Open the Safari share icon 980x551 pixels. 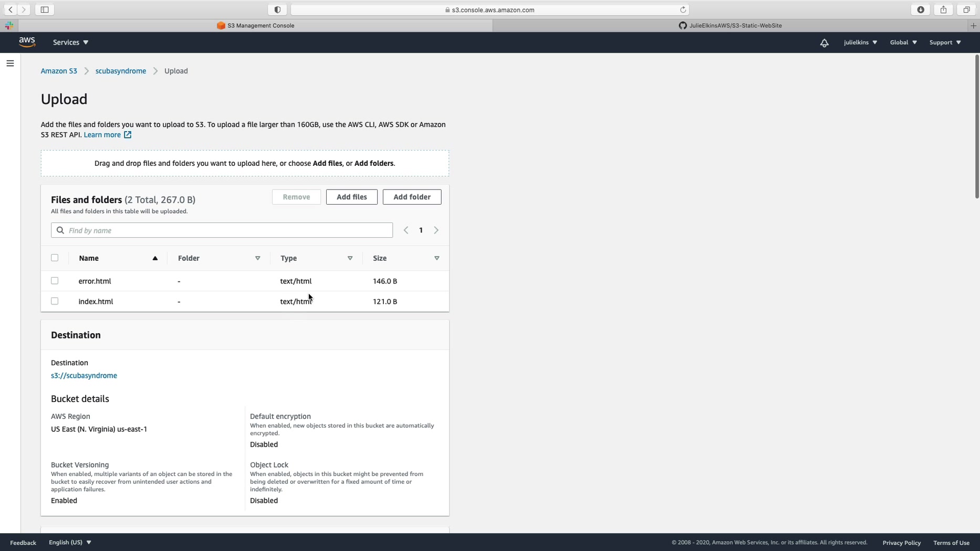pyautogui.click(x=943, y=9)
